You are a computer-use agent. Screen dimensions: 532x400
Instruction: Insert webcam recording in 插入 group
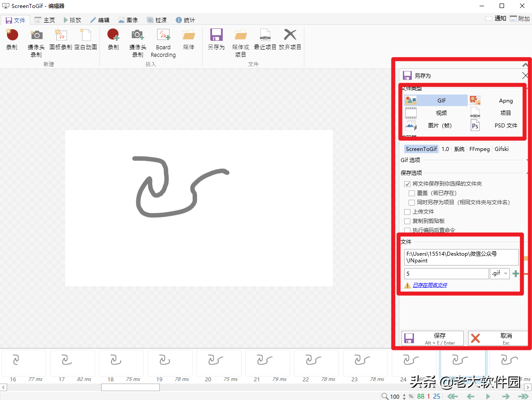[138, 43]
